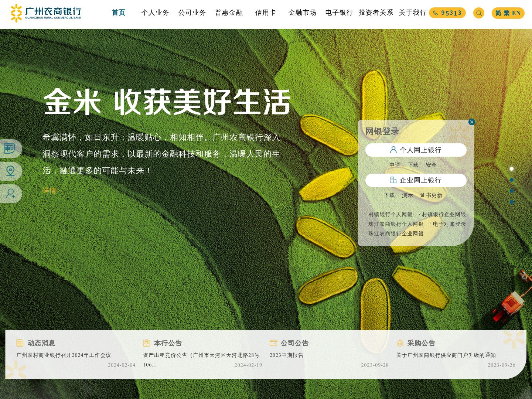
Task: Open 珠江农商银行个人网银 link
Action: point(396,224)
